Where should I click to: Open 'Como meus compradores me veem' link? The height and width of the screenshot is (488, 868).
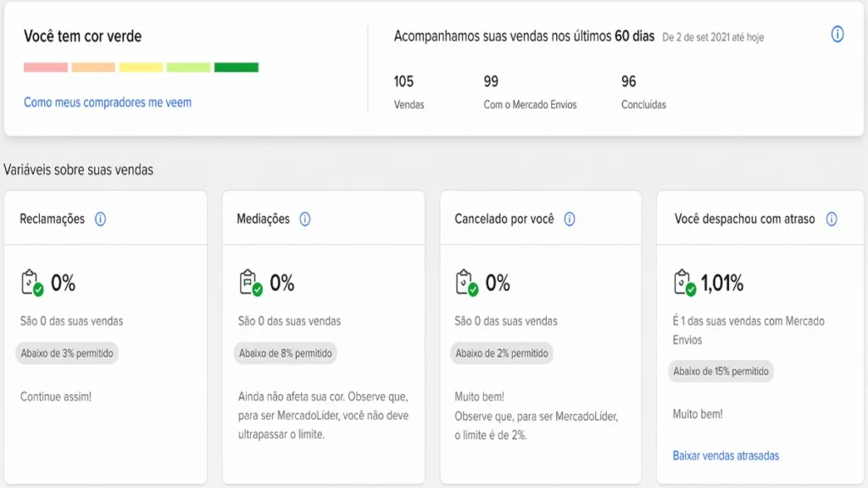coord(107,101)
